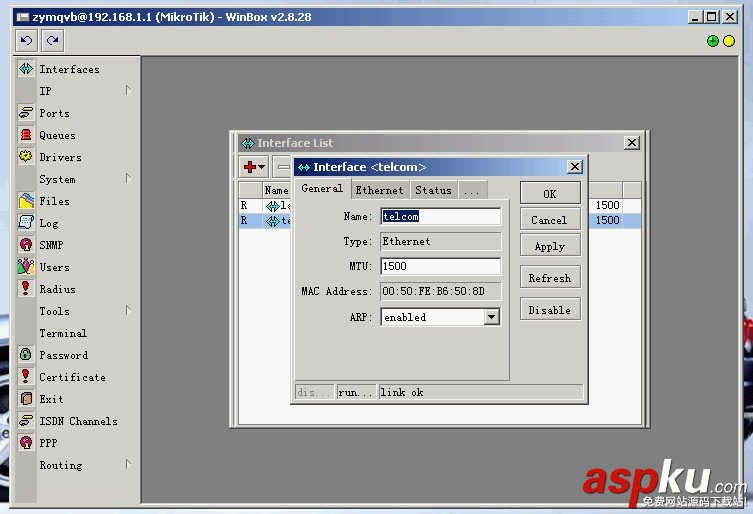Click the Name column header
This screenshot has width=753, height=514.
point(277,190)
